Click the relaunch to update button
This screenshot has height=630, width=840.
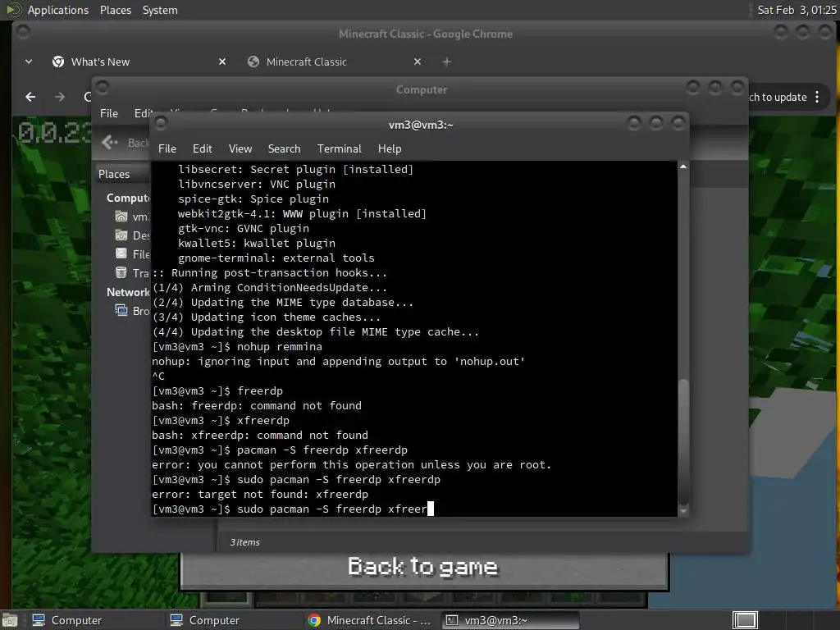pos(778,97)
